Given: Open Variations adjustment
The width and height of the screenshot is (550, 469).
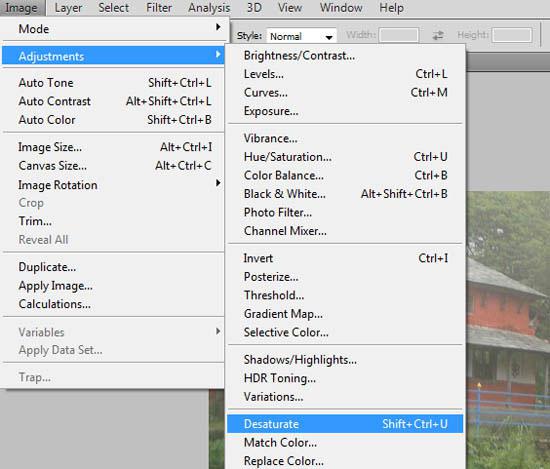Looking at the screenshot, I should [x=345, y=397].
